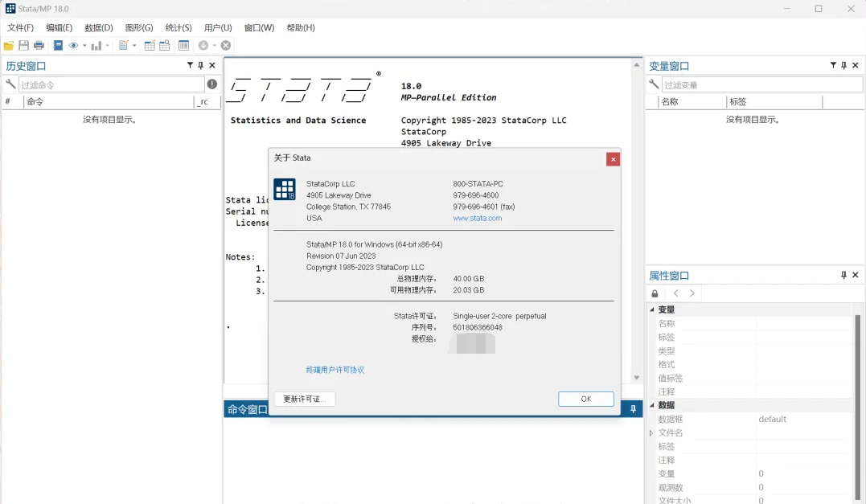Click the filter funnel icon in 变量窗口

click(833, 65)
